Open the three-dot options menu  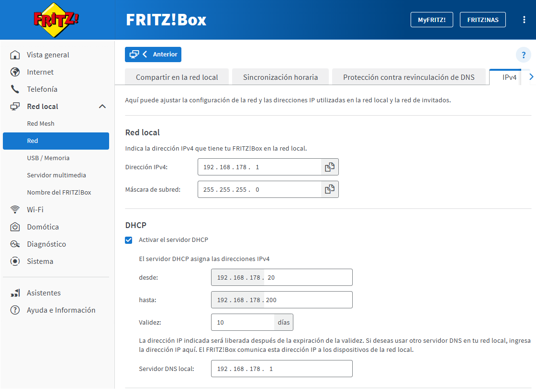pyautogui.click(x=524, y=20)
